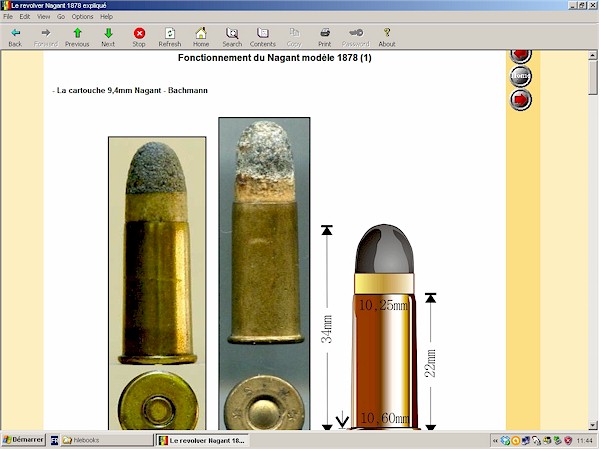Click the left cartridge photo
600x450 pixels.
[x=157, y=283]
